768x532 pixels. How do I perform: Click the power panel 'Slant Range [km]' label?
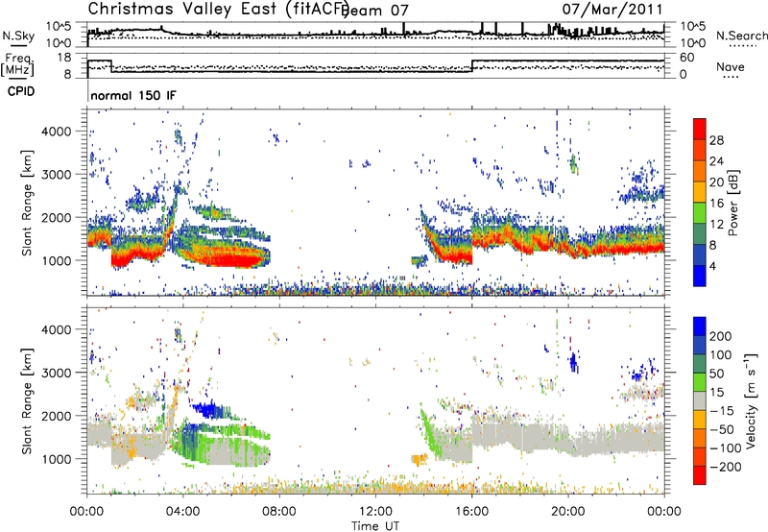tap(27, 203)
